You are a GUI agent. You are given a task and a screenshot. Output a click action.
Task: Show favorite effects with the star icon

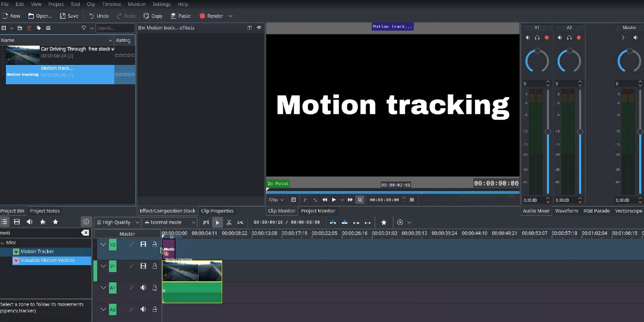55,222
